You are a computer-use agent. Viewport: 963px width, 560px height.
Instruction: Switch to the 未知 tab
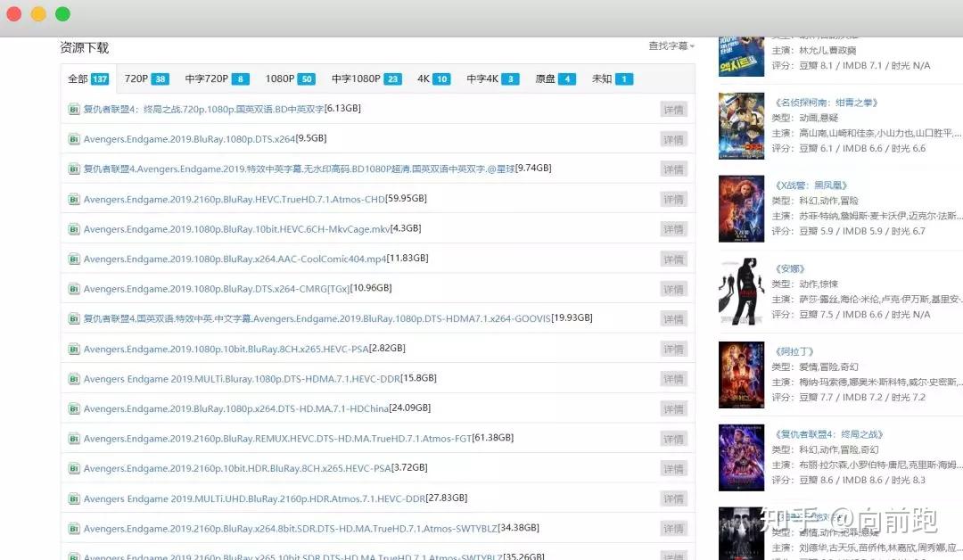[x=612, y=78]
